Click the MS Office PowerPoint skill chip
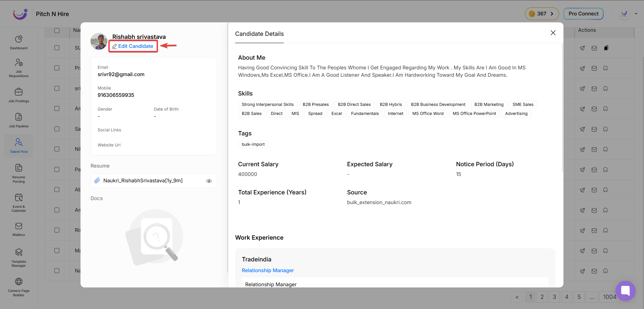 pyautogui.click(x=474, y=114)
